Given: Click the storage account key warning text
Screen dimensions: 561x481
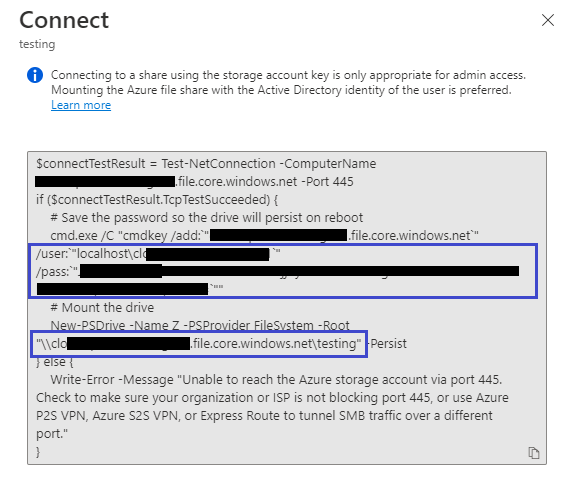Looking at the screenshot, I should [288, 82].
